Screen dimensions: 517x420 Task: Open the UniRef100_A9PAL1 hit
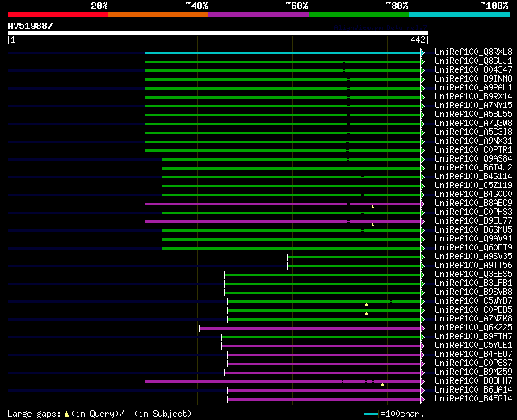473,88
